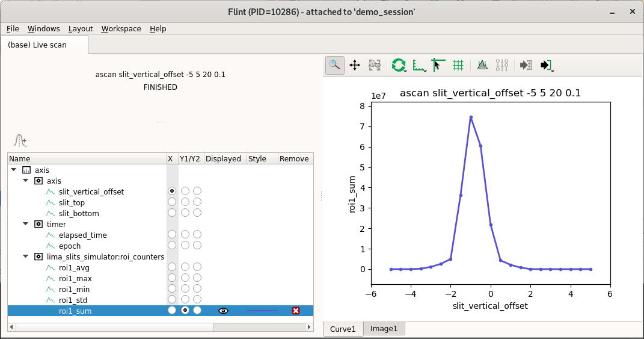Select the (base) Live scan tab
The image size is (644, 339).
44,45
